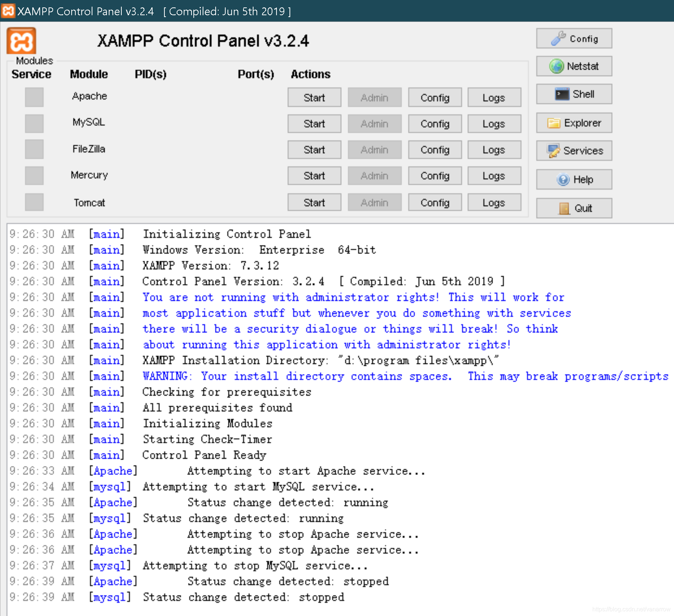674x616 pixels.
Task: Open Netstat via the globe icon
Action: [x=574, y=66]
